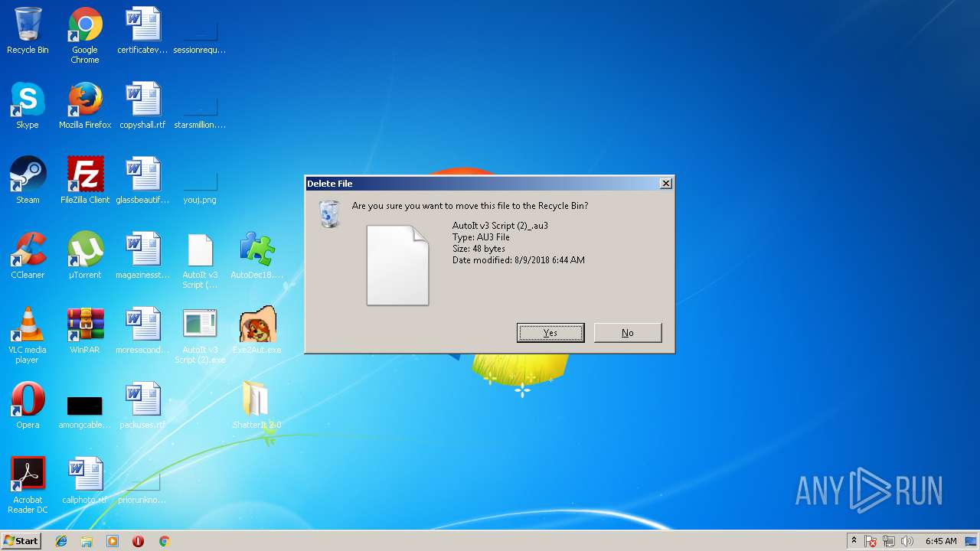Open Windows Media Player from the taskbar
This screenshot has height=551, width=980.
[x=113, y=541]
